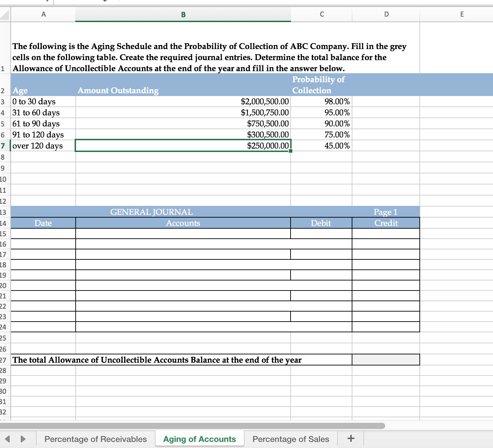This screenshot has height=448, width=493.
Task: Click the horizontal scrollbar thumb
Action: coord(192,426)
